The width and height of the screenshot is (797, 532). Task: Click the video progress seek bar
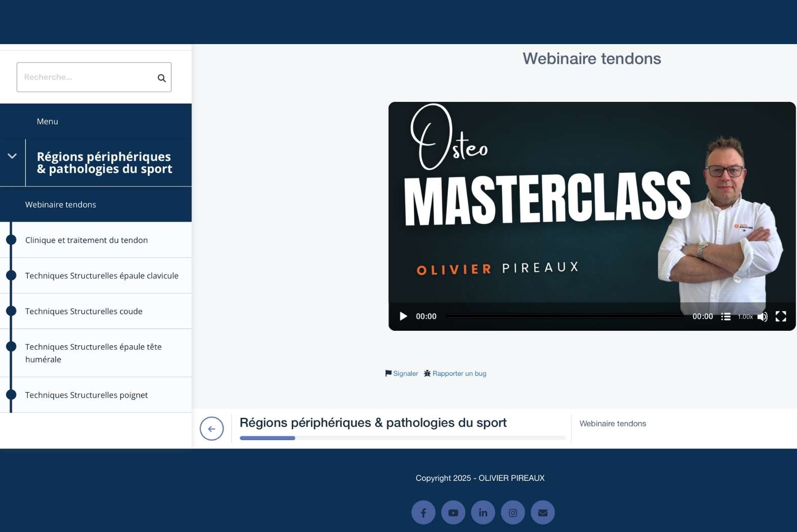[563, 316]
